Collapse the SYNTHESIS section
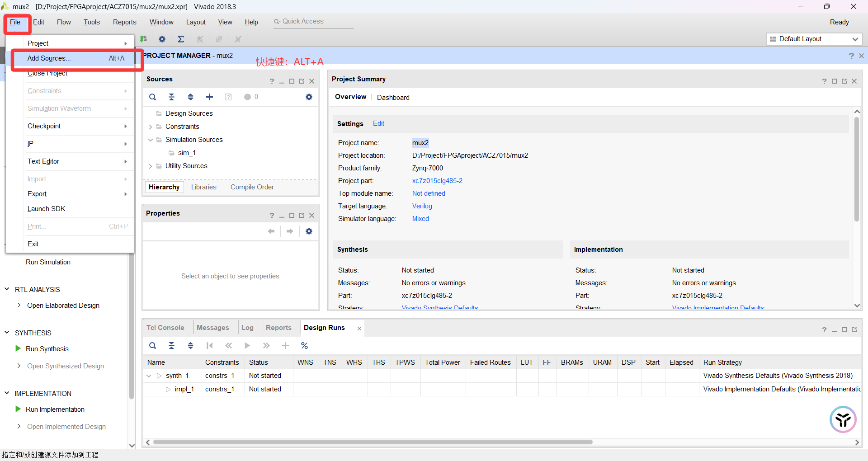868x461 pixels. [7, 333]
